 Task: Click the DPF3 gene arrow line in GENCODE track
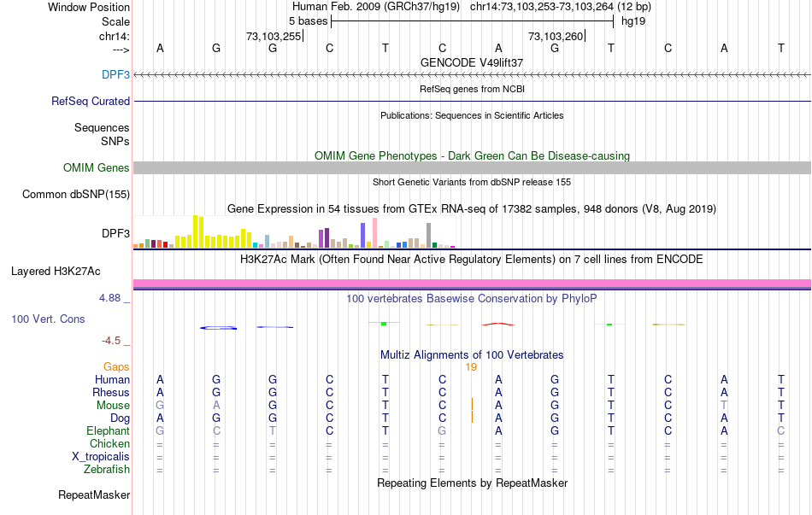pos(473,75)
